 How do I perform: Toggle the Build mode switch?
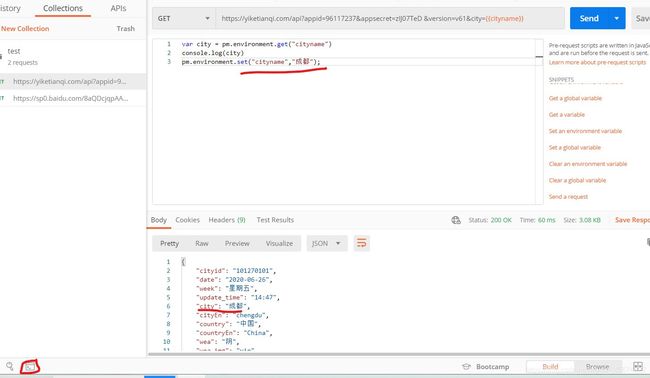point(550,367)
